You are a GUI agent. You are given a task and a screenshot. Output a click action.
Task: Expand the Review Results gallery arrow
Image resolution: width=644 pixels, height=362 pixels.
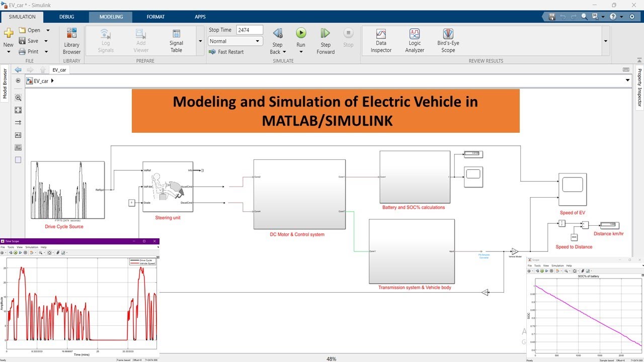[605, 41]
